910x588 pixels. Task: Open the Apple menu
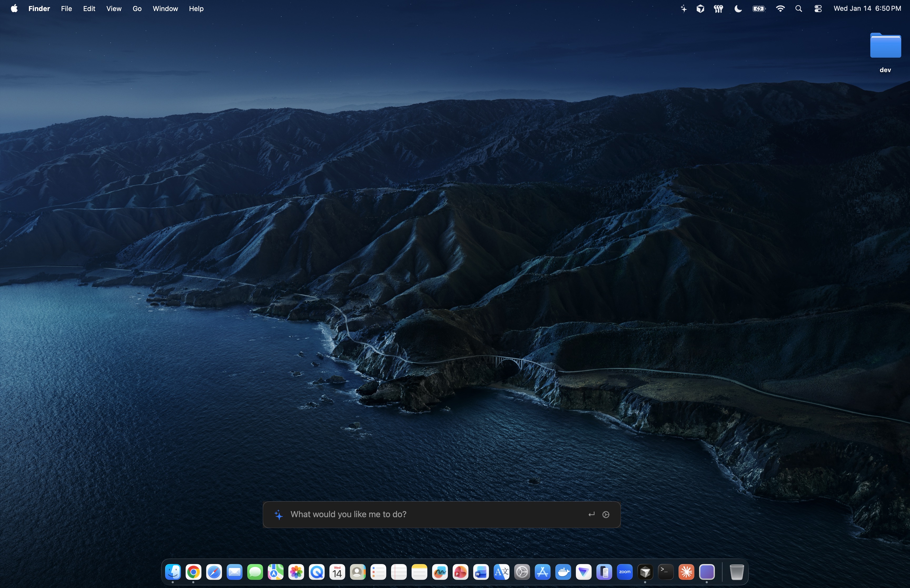click(x=14, y=8)
